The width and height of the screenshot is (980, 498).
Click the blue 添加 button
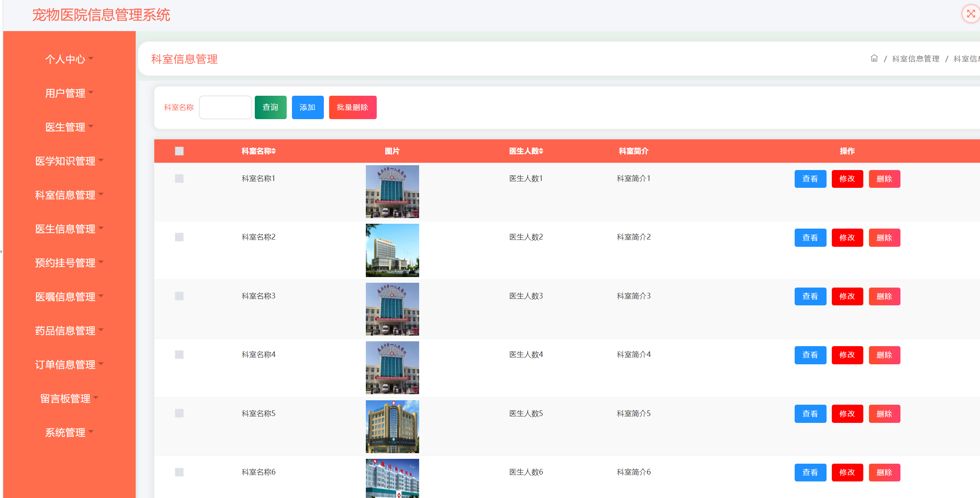pos(307,107)
